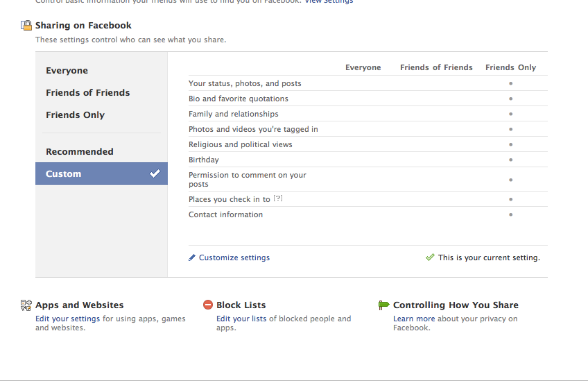Viewport: 588px width, 381px height.
Task: Open Edit your settings link for apps
Action: click(x=67, y=319)
